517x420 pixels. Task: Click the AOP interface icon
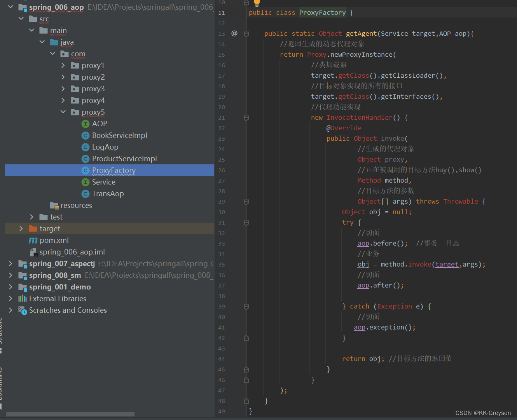[86, 124]
